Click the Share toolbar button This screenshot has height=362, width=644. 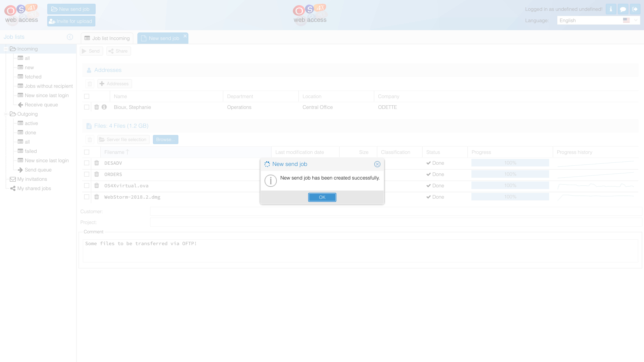point(118,51)
